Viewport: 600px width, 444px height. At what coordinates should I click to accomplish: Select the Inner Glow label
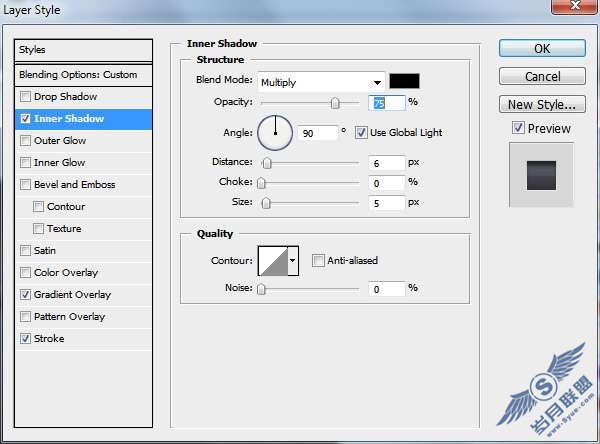(x=59, y=163)
